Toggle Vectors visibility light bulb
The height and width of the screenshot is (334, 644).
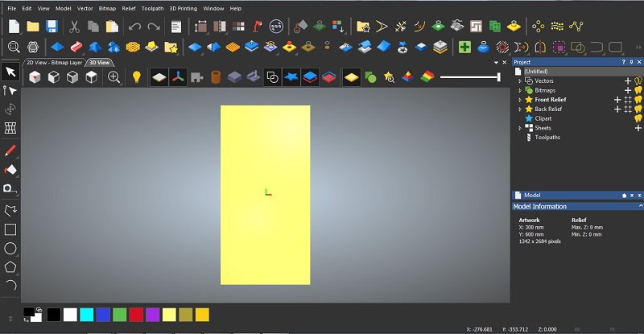638,81
